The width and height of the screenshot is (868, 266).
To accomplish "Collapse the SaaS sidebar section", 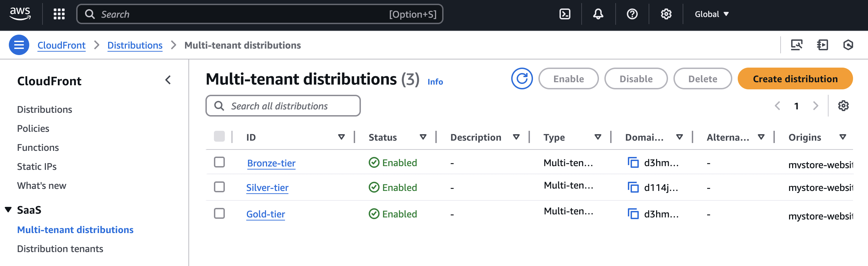I will tap(9, 210).
